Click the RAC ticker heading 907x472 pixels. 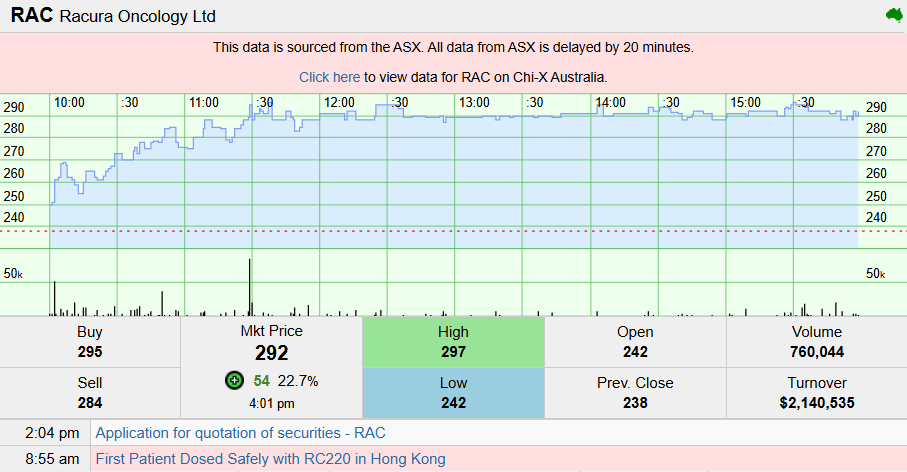(32, 15)
